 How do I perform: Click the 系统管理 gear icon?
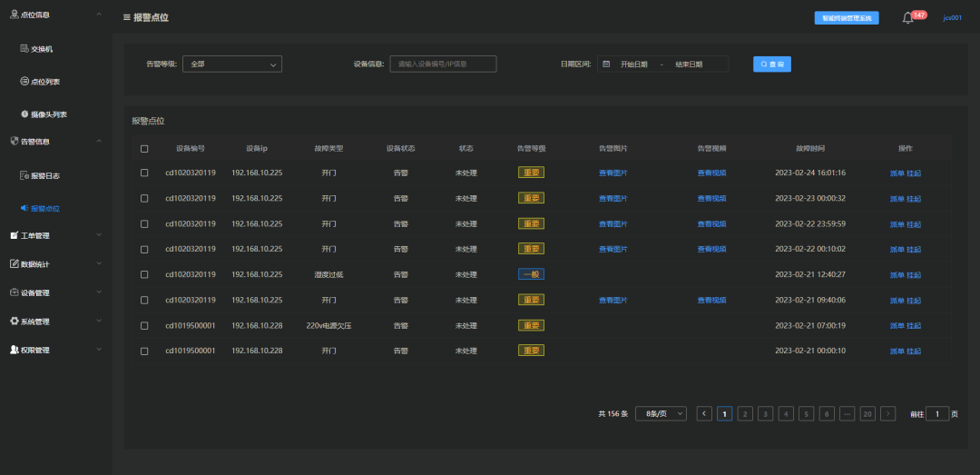coord(15,321)
